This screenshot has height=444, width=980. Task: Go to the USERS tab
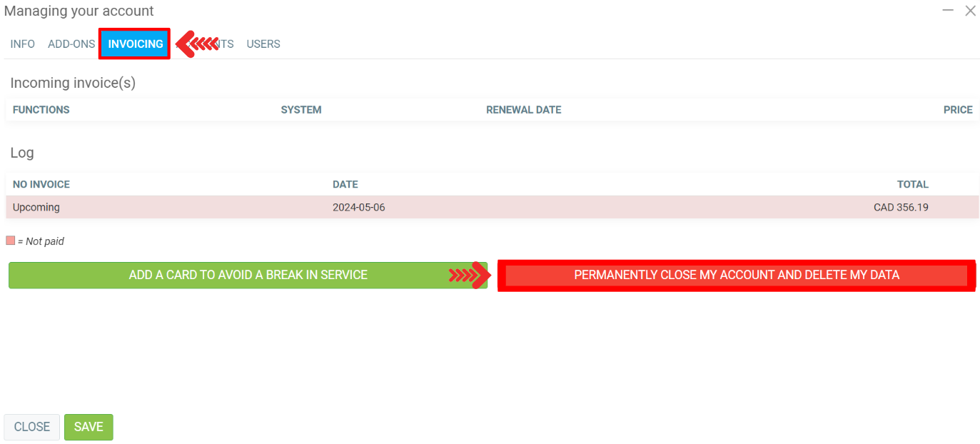coord(263,44)
